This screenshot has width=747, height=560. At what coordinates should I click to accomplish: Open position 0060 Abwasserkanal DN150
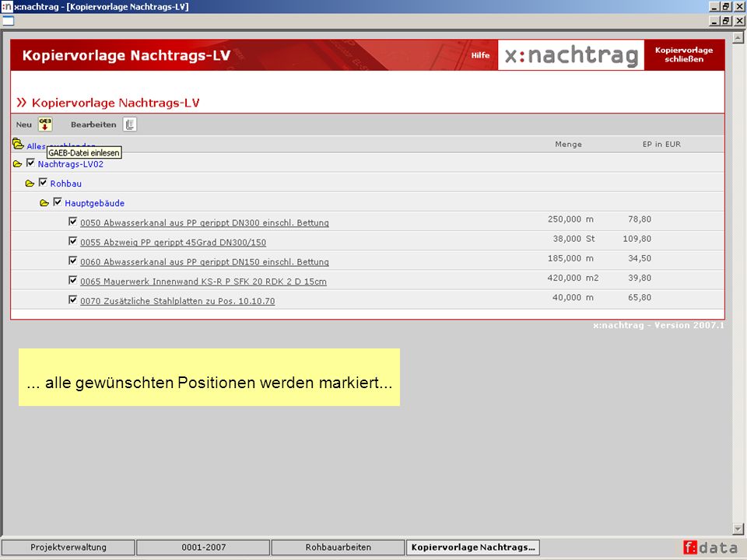point(205,262)
